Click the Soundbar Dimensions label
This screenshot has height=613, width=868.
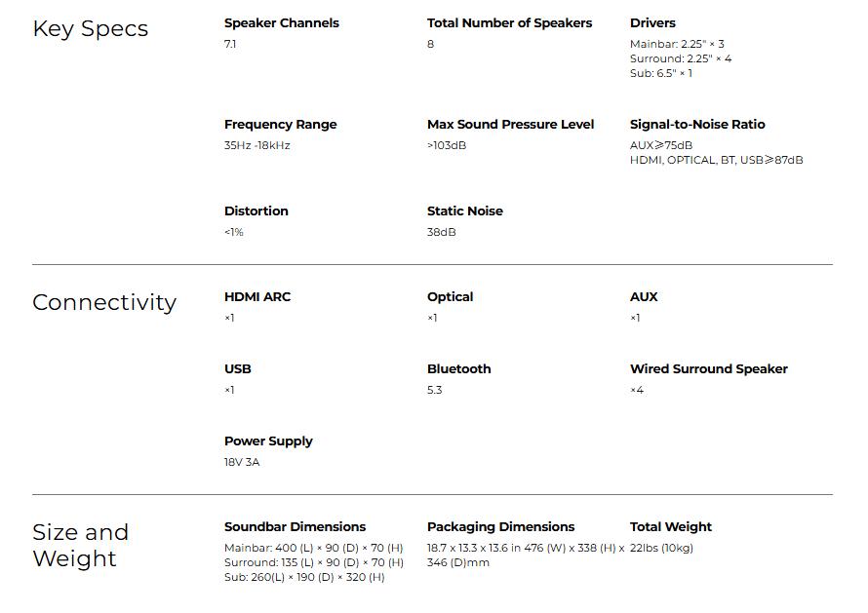coord(295,526)
